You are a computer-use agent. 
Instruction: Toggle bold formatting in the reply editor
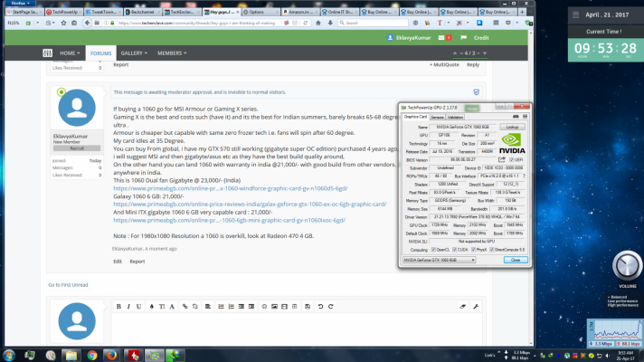coord(118,306)
